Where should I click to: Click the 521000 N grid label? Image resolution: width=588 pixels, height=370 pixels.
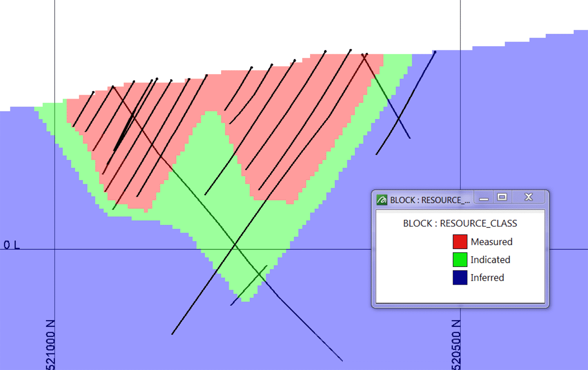point(50,344)
